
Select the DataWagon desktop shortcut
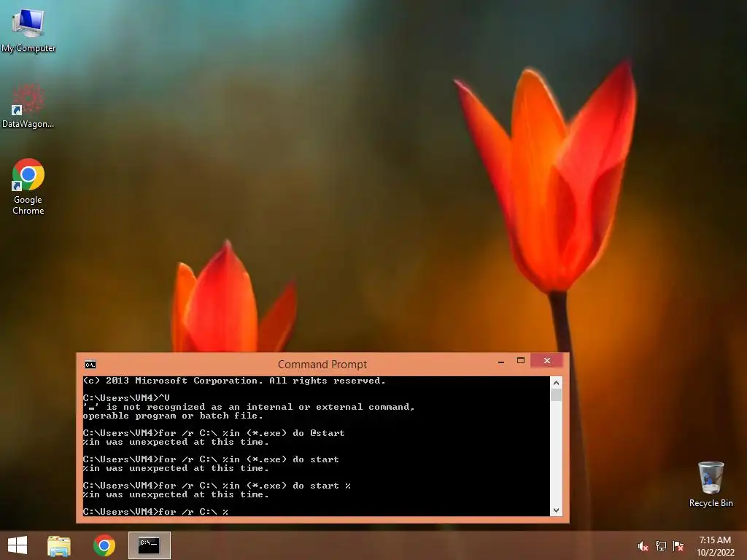[x=28, y=106]
